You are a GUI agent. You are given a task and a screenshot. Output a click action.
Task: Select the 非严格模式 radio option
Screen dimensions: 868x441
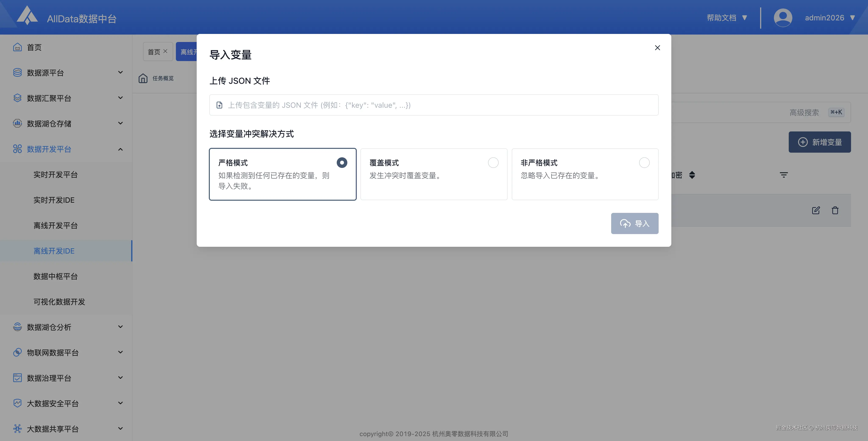click(x=644, y=162)
